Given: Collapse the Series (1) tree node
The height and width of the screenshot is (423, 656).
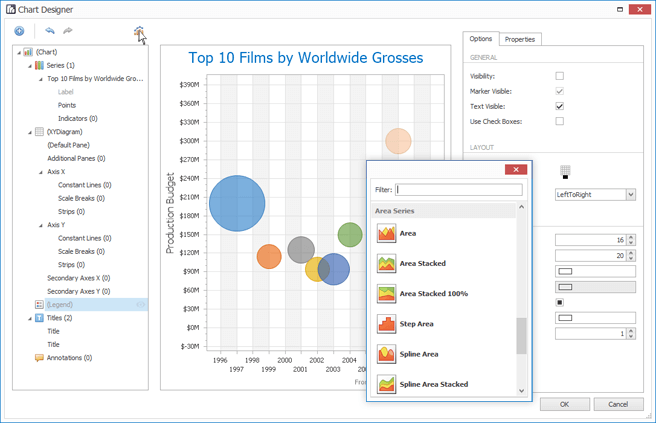Looking at the screenshot, I should pos(30,65).
